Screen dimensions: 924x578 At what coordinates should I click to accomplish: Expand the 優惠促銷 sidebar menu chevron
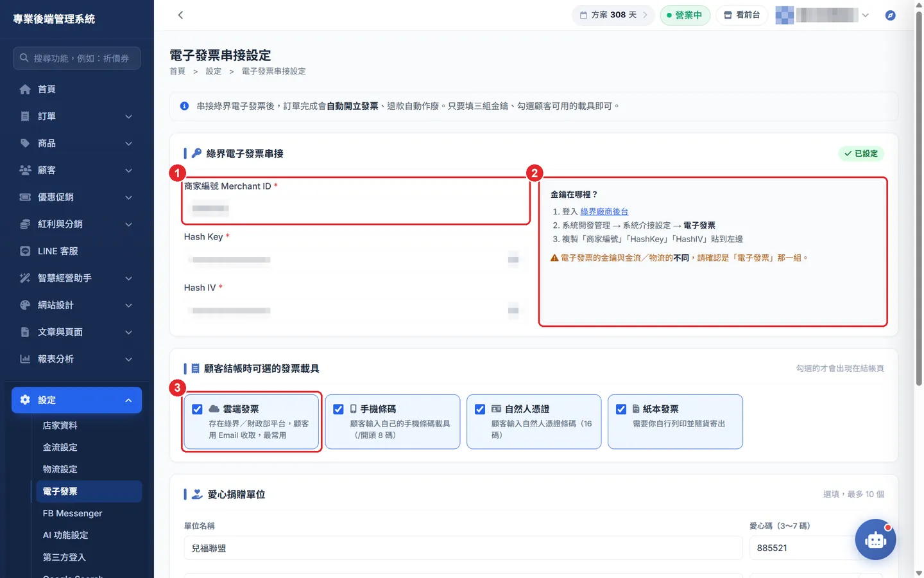128,197
